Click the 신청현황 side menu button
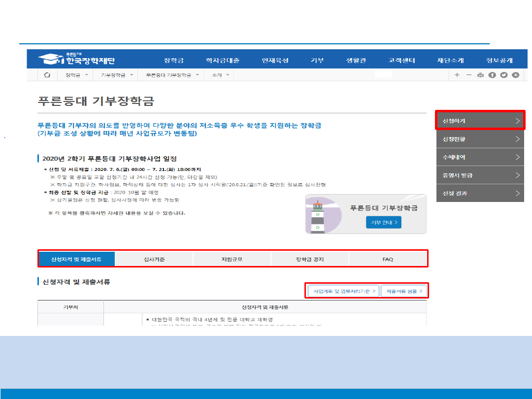This screenshot has height=399, width=532. (x=480, y=139)
